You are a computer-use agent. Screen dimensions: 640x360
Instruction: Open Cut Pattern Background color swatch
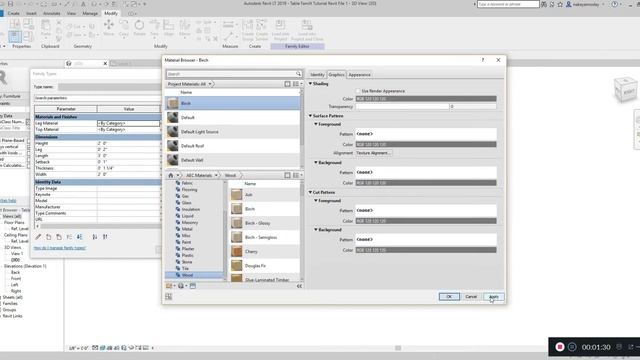coord(426,250)
